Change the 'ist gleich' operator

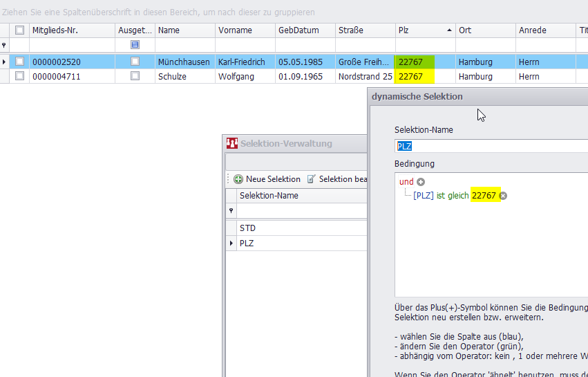(453, 196)
